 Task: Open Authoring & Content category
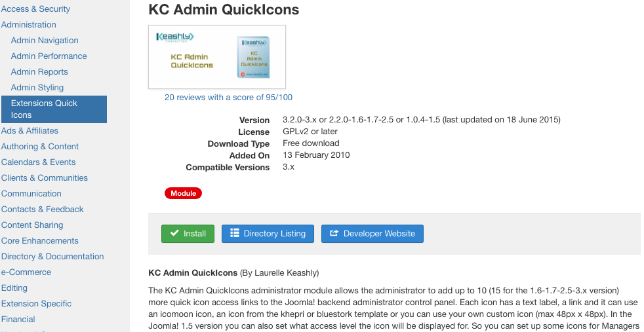pyautogui.click(x=40, y=147)
